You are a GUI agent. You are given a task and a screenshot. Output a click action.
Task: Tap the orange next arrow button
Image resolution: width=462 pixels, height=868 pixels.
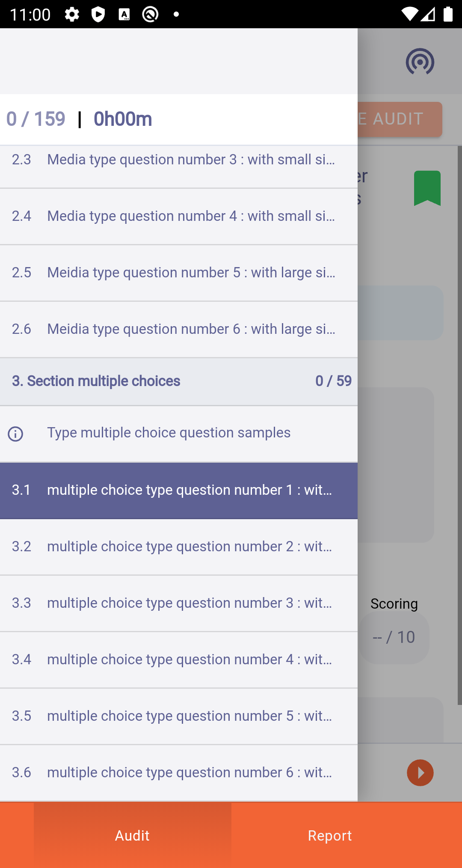click(x=420, y=773)
